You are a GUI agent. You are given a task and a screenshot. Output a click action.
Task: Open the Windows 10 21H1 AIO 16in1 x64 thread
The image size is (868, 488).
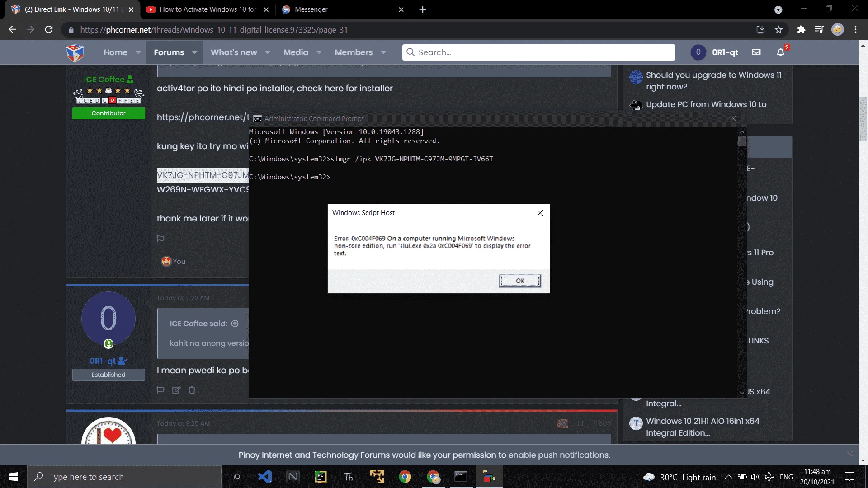[x=703, y=427]
